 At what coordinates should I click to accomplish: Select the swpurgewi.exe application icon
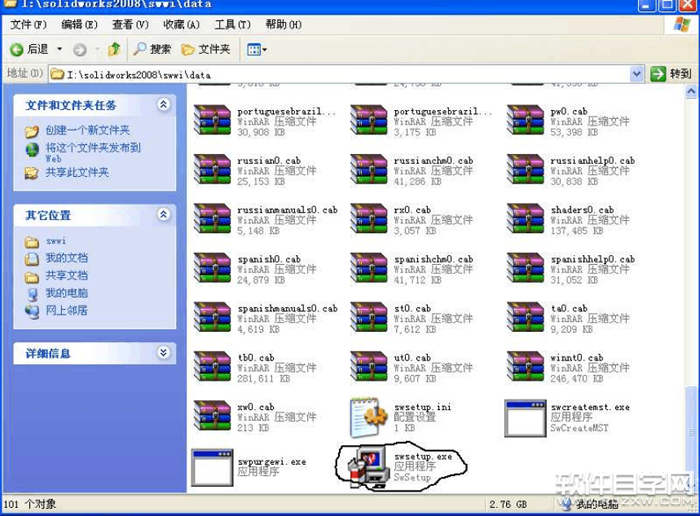212,467
